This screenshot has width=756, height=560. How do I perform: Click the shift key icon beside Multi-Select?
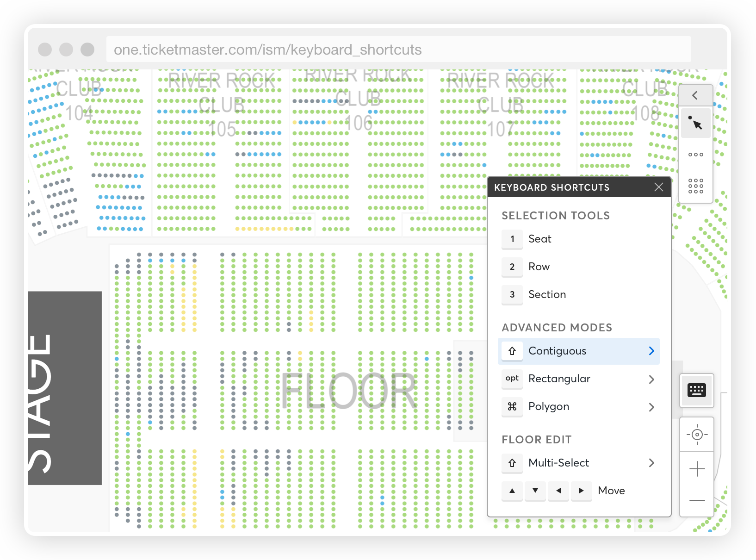pyautogui.click(x=512, y=463)
